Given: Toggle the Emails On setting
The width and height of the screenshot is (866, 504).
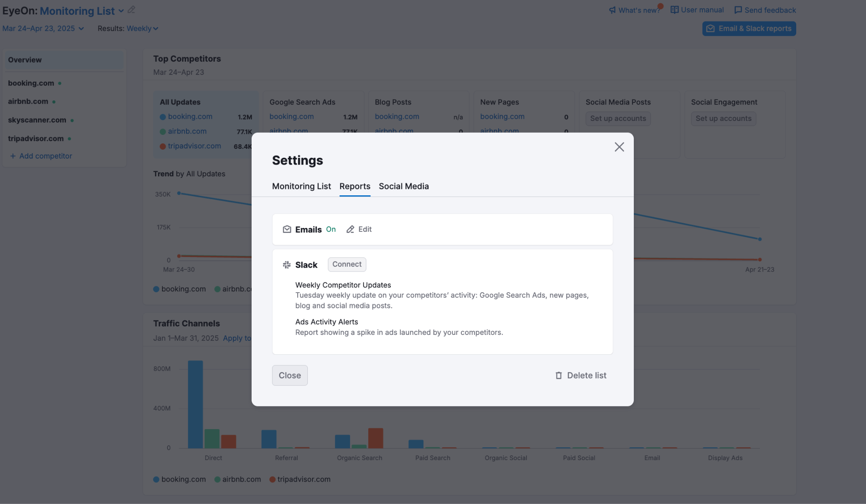Looking at the screenshot, I should [x=331, y=229].
